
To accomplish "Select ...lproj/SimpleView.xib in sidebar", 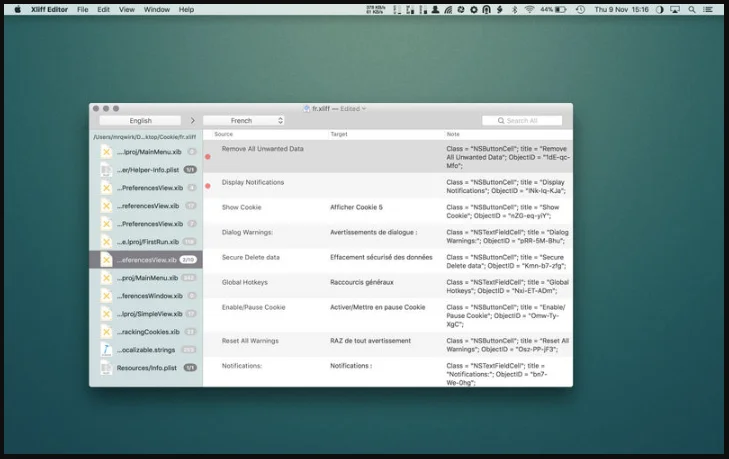I will pyautogui.click(x=146, y=314).
